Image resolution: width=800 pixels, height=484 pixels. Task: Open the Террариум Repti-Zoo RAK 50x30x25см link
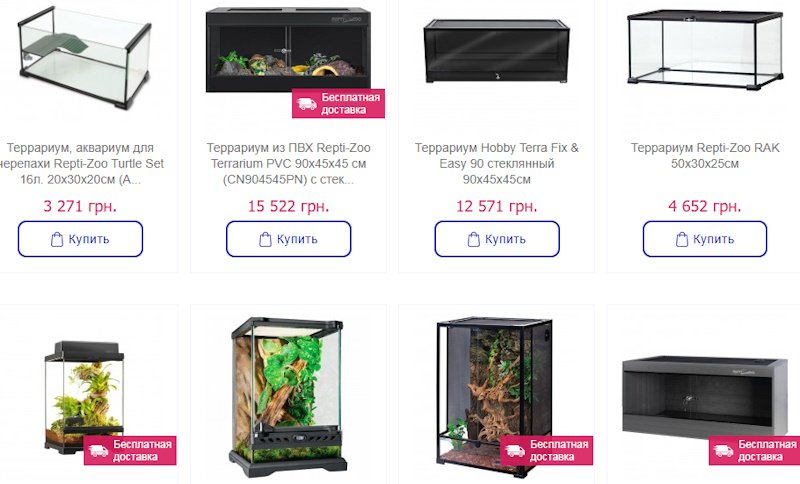point(705,156)
